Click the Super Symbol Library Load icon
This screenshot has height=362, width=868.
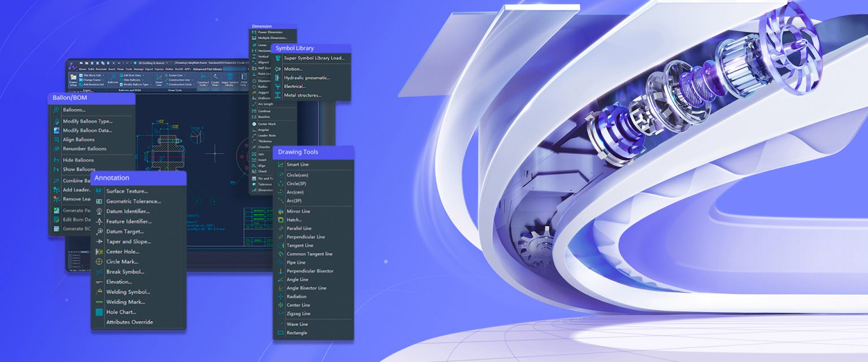(277, 58)
